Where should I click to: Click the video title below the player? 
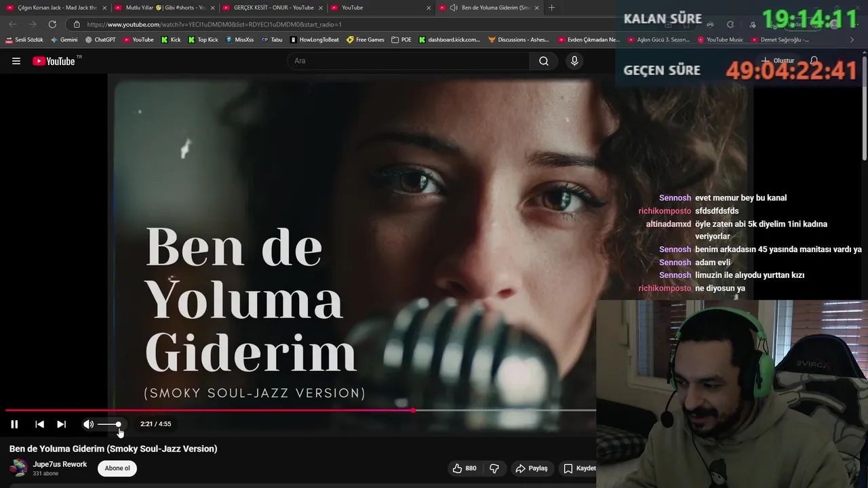click(113, 449)
